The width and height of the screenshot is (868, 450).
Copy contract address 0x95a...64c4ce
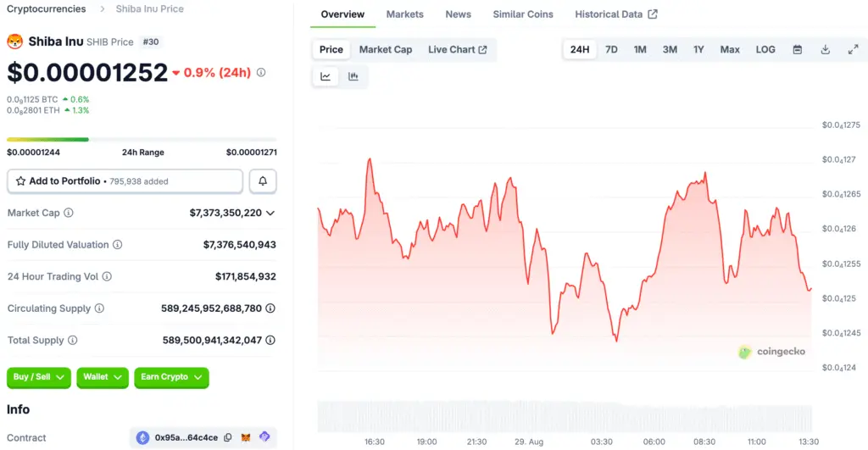tap(227, 438)
